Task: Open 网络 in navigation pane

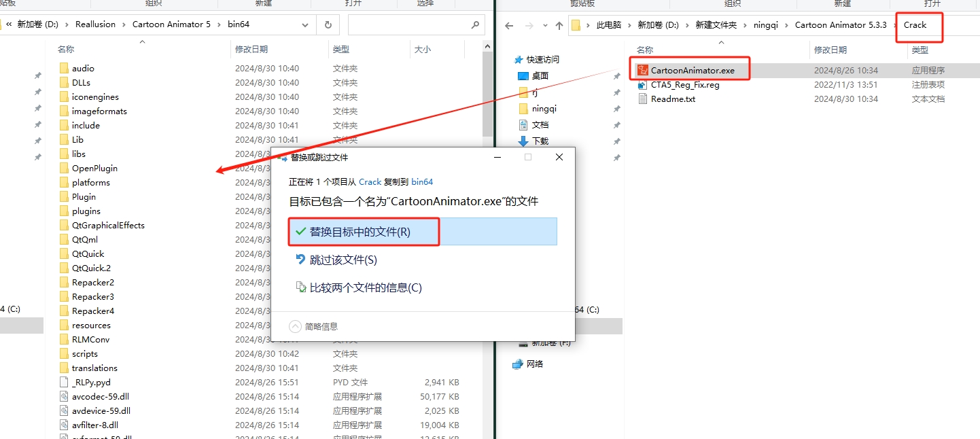Action: pyautogui.click(x=535, y=364)
